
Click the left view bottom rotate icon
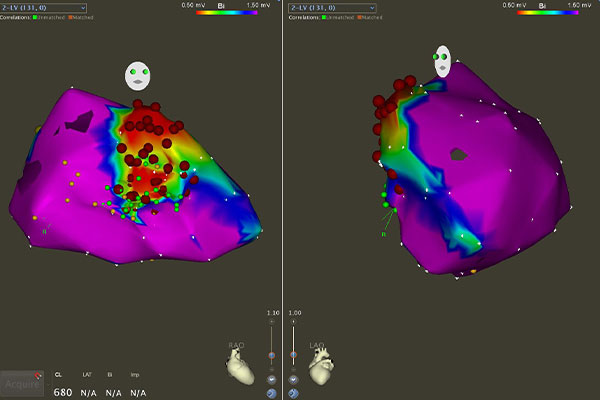click(272, 393)
